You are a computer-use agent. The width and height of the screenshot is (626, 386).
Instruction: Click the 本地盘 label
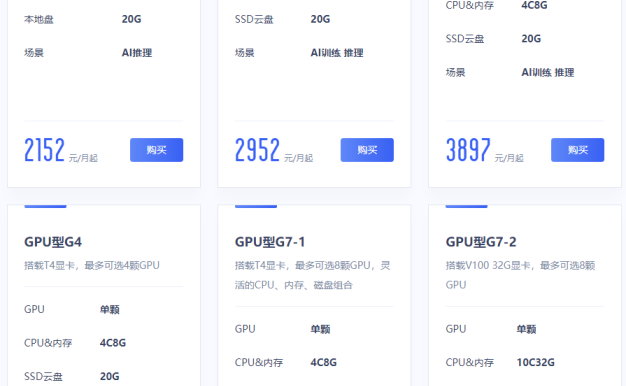[39, 19]
